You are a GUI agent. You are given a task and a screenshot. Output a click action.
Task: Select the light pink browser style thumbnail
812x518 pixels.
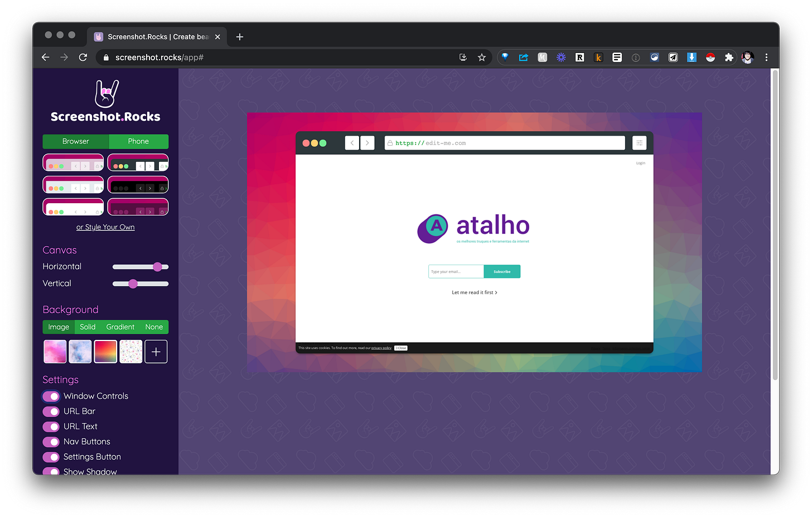[73, 162]
